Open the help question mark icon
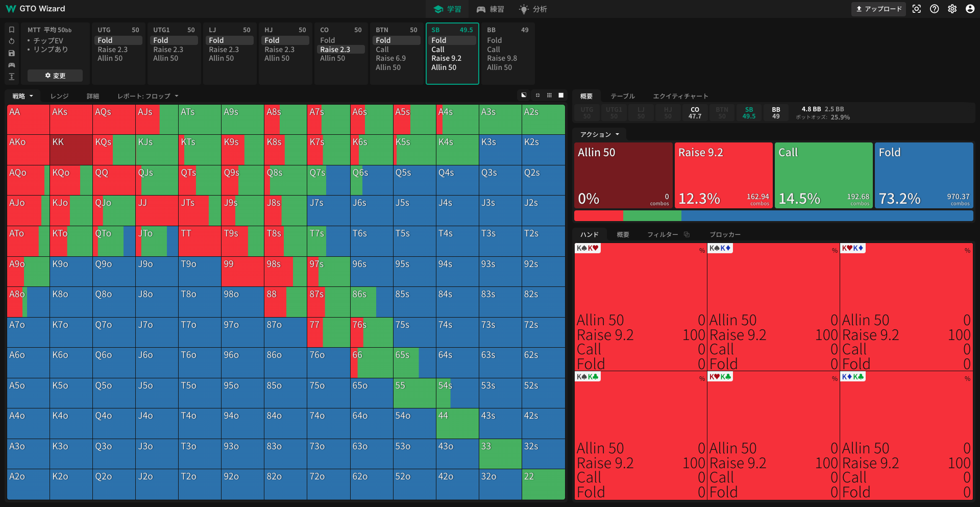 (x=935, y=9)
